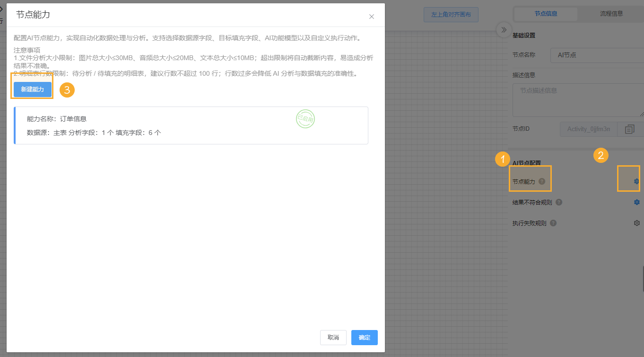Switch to 节点信息 tab
644x357 pixels.
point(546,14)
